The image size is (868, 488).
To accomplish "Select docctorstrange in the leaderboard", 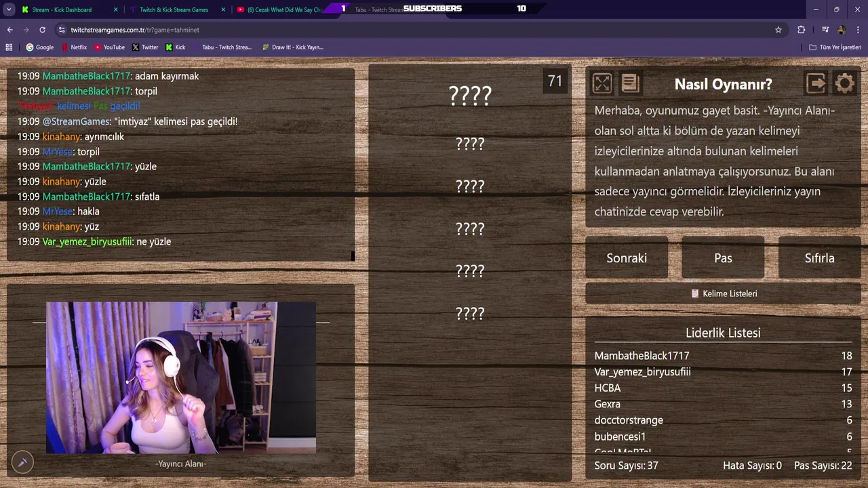I will (x=723, y=420).
